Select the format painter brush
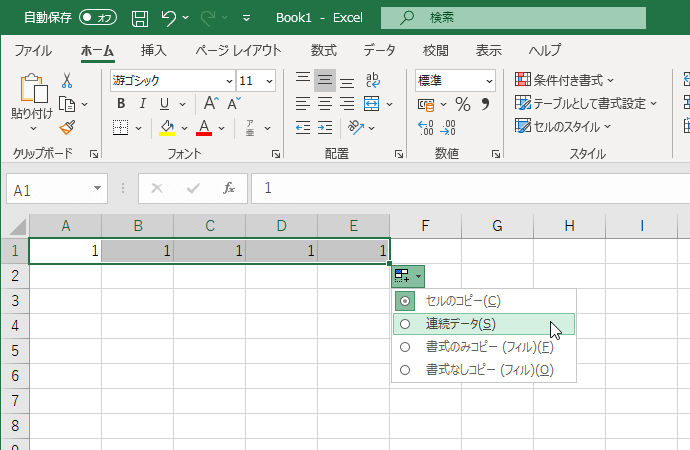Image resolution: width=690 pixels, height=450 pixels. tap(67, 126)
